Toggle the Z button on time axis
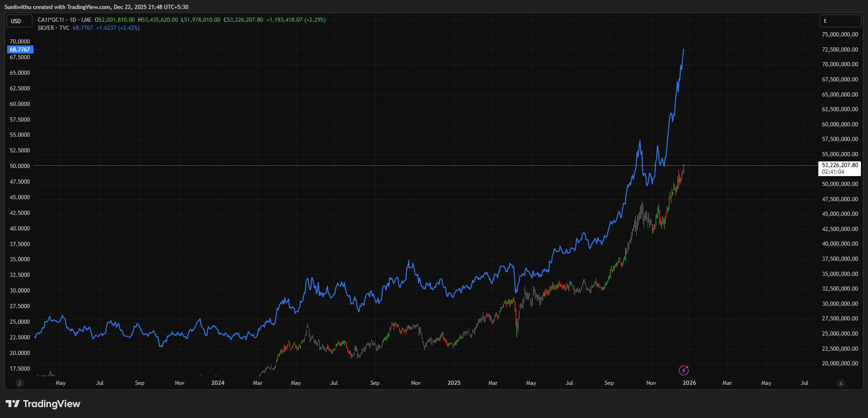 pos(19,383)
